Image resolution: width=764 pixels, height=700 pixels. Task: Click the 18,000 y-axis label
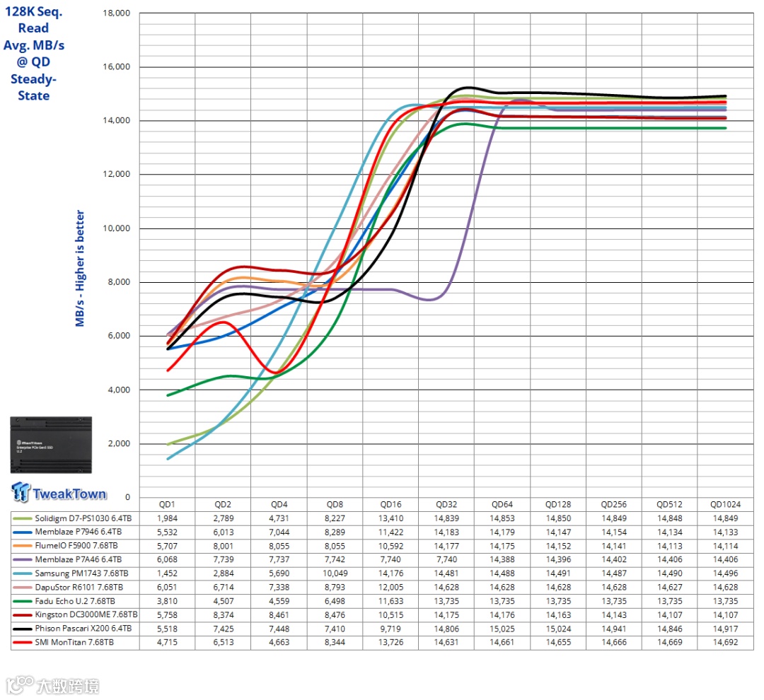click(x=117, y=13)
